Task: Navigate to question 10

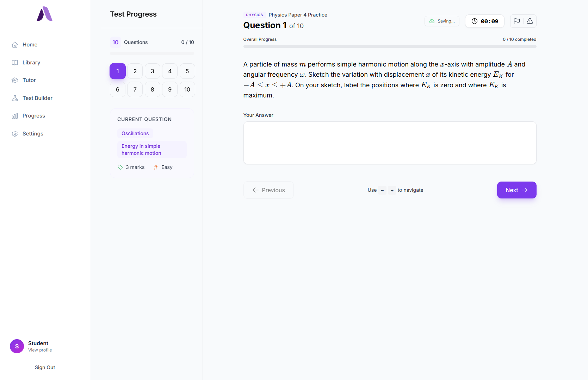Action: click(x=187, y=89)
